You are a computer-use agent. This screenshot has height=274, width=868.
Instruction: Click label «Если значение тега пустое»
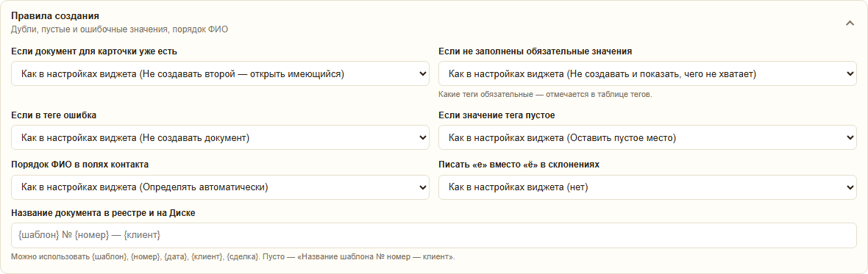(x=497, y=115)
